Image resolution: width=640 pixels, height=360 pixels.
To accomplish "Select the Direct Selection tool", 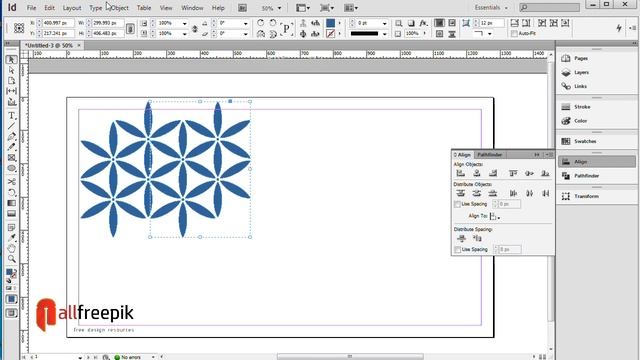I will click(11, 70).
